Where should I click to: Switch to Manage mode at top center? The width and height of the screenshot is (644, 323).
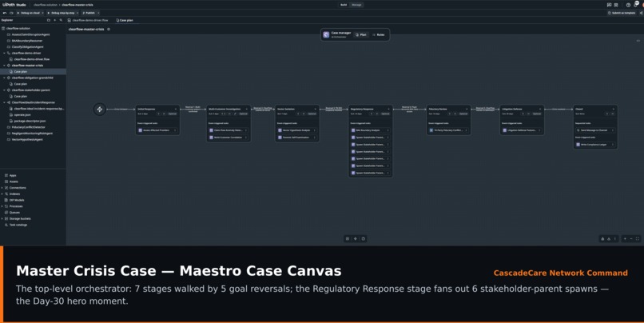click(x=356, y=5)
